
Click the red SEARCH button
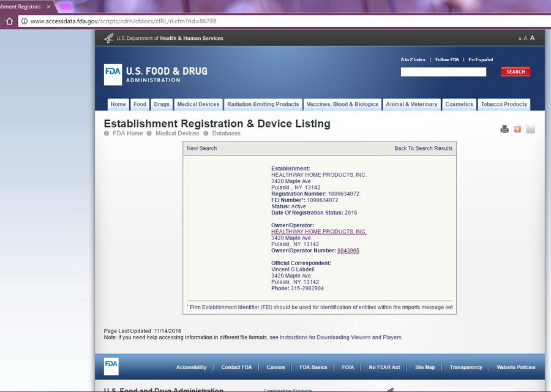[x=515, y=72]
